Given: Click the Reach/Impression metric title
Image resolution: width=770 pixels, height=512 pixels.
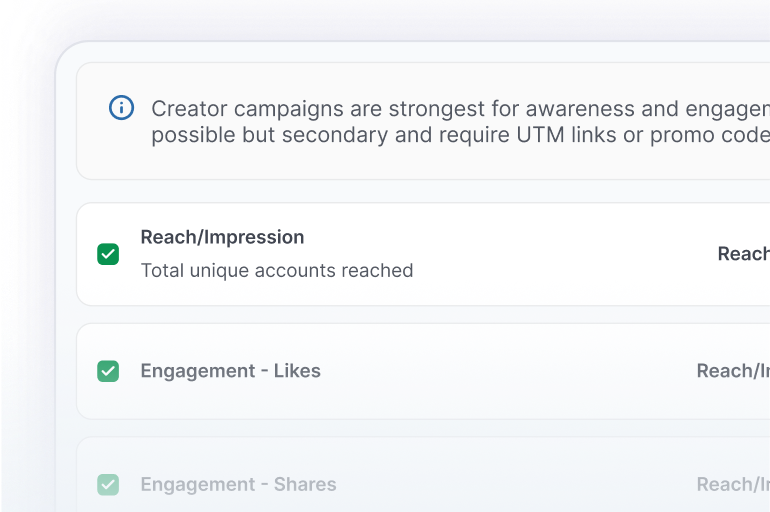Looking at the screenshot, I should click(x=222, y=237).
